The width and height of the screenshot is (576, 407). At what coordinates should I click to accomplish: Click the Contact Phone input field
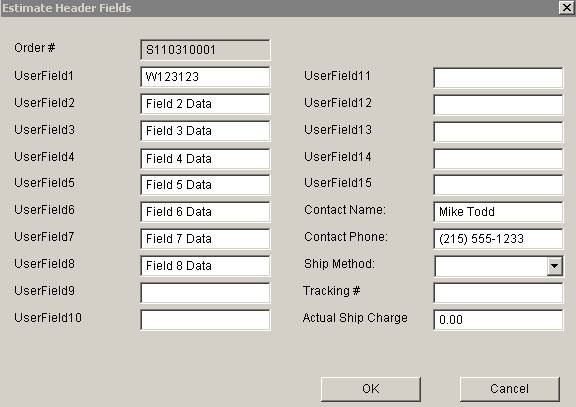click(x=498, y=239)
